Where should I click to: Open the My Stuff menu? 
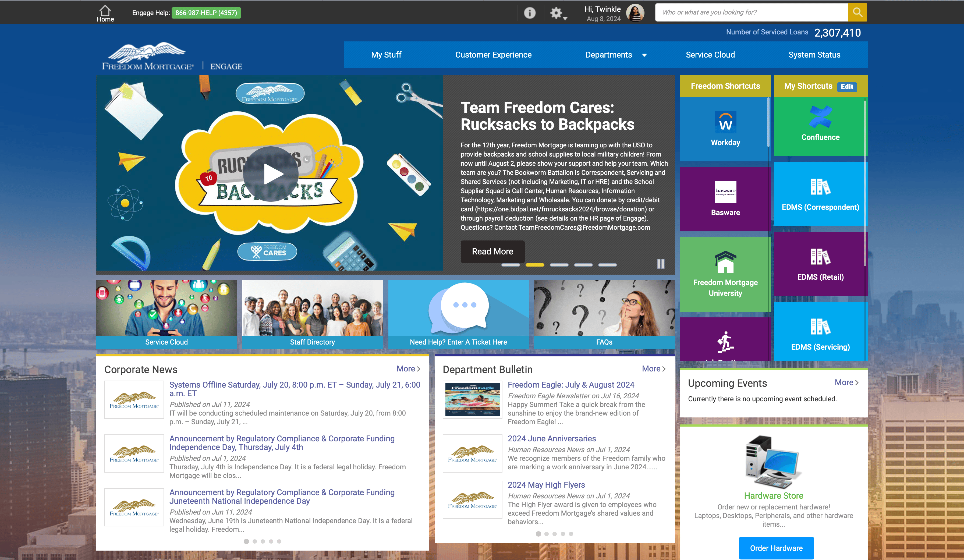(386, 55)
